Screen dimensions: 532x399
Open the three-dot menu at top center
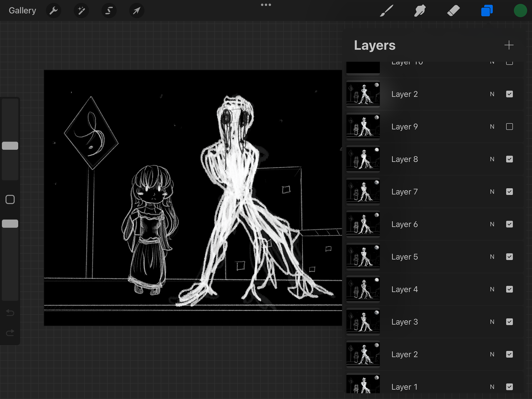click(266, 5)
